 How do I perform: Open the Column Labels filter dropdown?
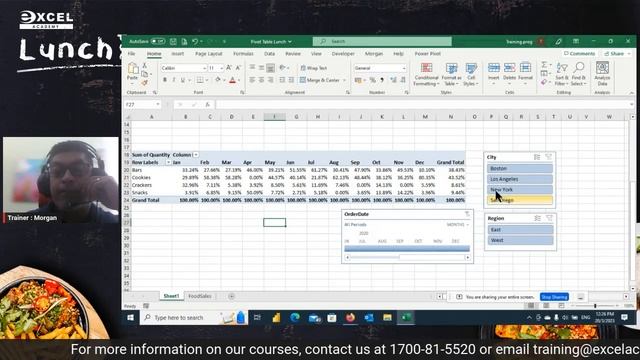(x=196, y=155)
